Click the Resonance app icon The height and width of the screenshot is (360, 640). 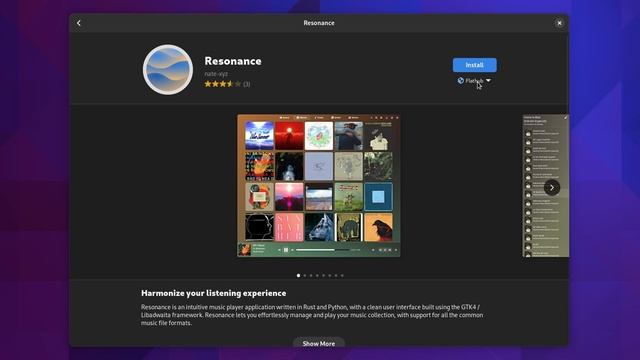coord(168,69)
